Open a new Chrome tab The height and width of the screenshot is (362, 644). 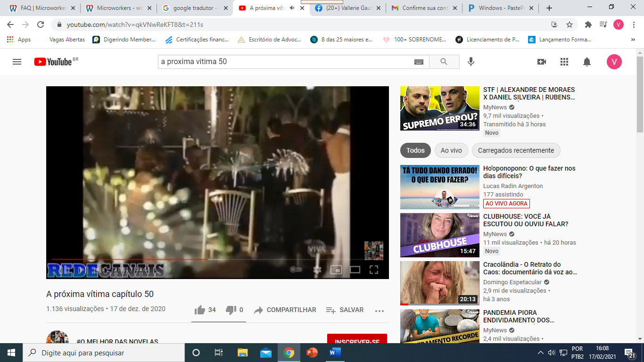coord(549,8)
